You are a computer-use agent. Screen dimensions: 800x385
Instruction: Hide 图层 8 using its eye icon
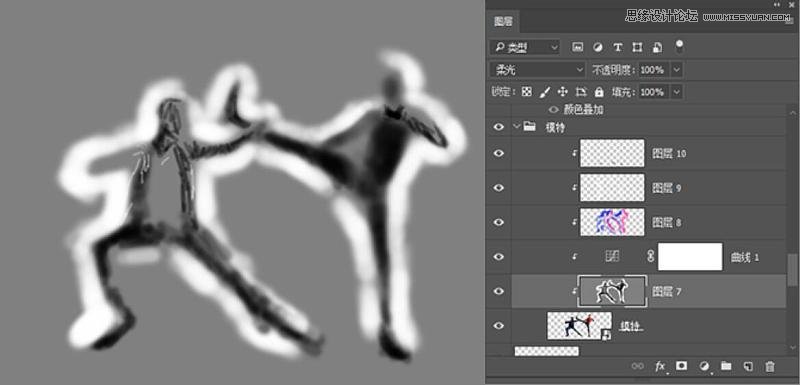[x=498, y=222]
